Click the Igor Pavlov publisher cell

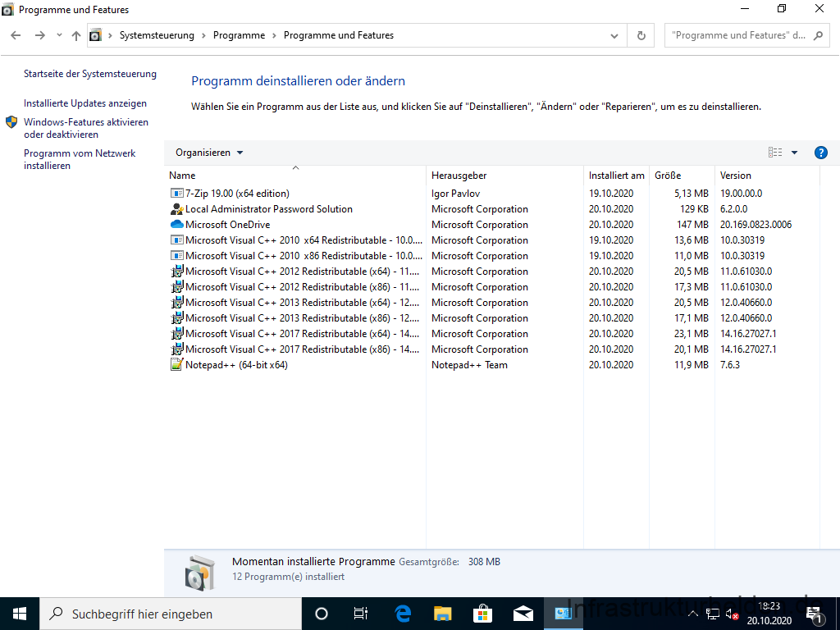pos(455,194)
